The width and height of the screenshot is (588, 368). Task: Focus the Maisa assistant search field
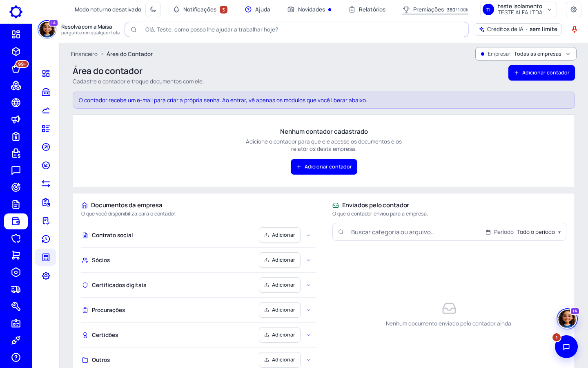(296, 29)
